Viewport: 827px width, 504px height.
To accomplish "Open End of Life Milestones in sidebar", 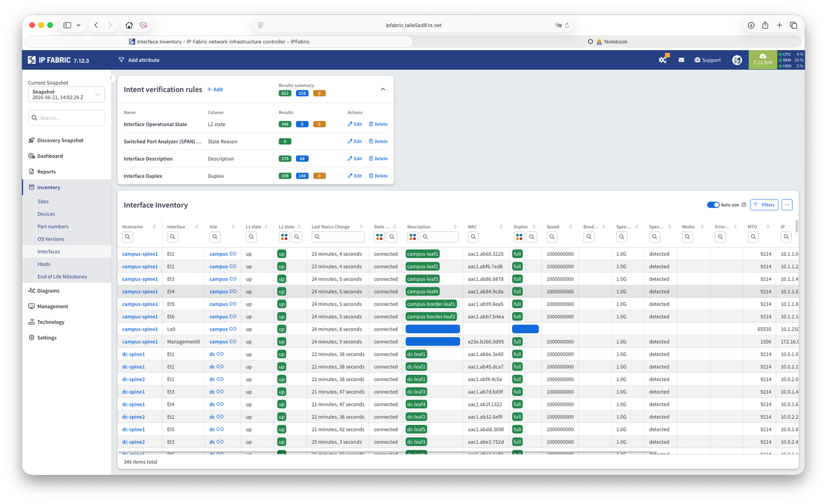I will (62, 277).
